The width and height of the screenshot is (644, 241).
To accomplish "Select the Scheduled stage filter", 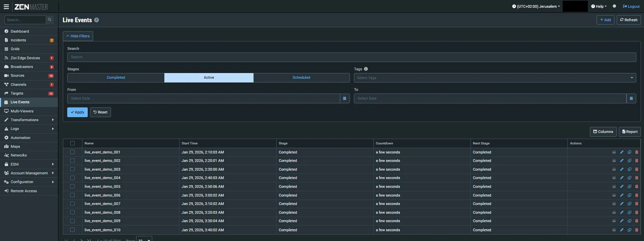I will [301, 78].
